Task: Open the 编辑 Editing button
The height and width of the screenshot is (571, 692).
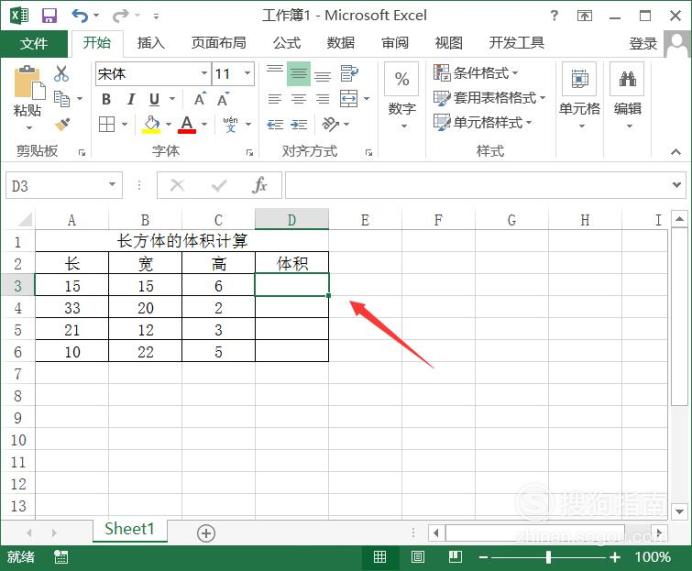Action: click(x=628, y=97)
